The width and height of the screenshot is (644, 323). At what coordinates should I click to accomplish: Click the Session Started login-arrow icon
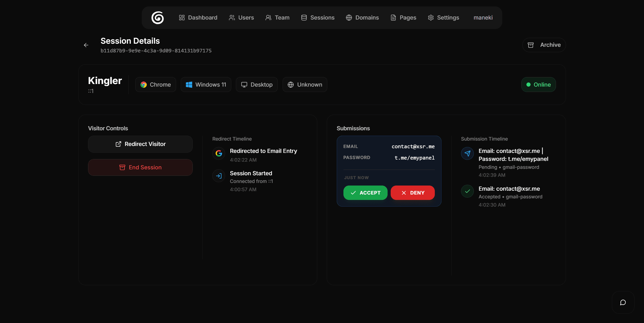click(219, 176)
